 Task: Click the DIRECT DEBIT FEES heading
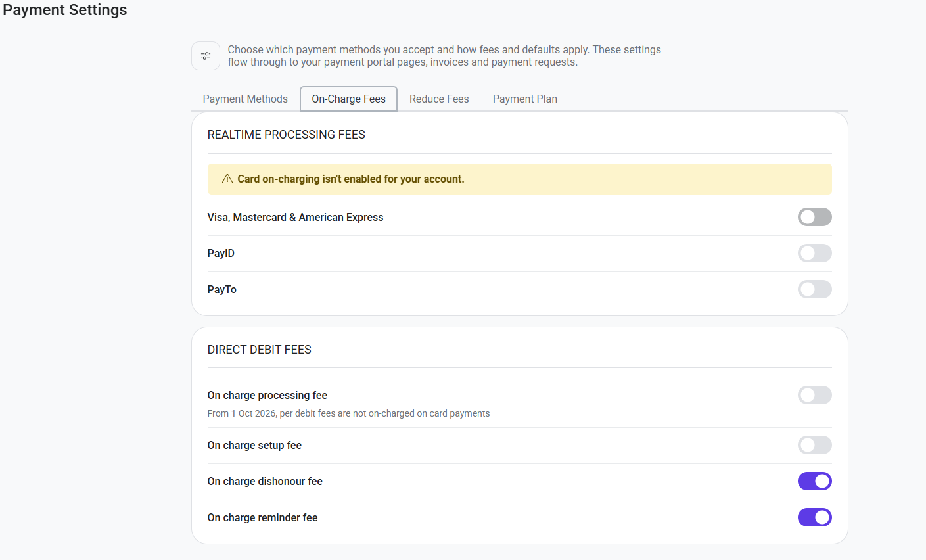pyautogui.click(x=260, y=350)
